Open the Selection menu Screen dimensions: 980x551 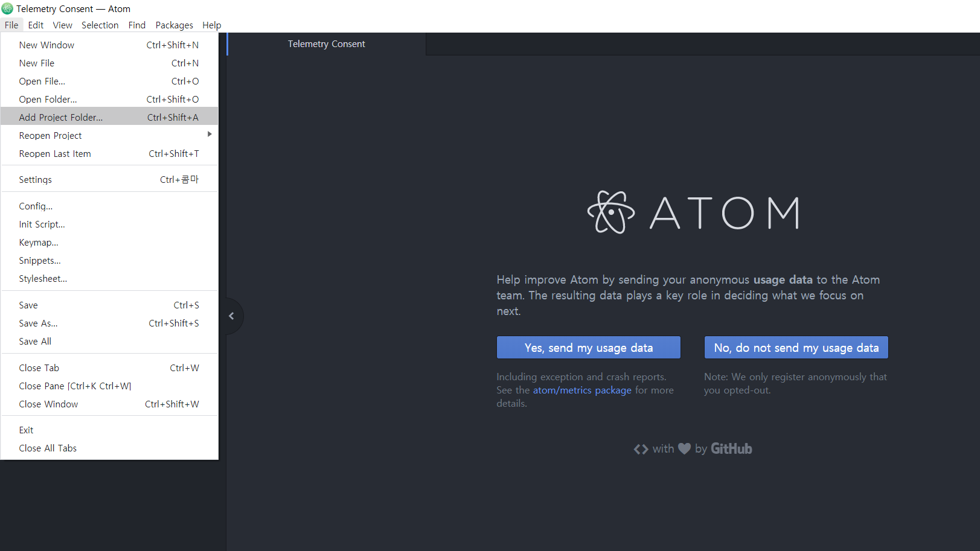(100, 25)
